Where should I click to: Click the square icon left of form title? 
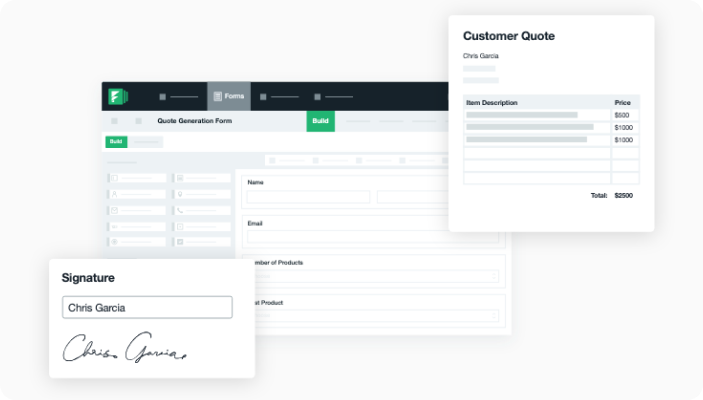tap(114, 121)
